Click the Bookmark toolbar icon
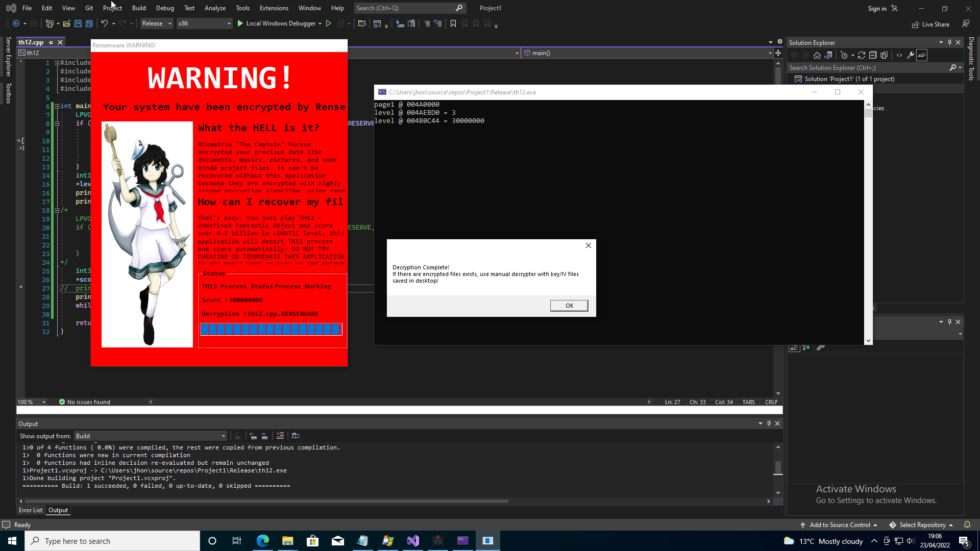 click(x=453, y=23)
